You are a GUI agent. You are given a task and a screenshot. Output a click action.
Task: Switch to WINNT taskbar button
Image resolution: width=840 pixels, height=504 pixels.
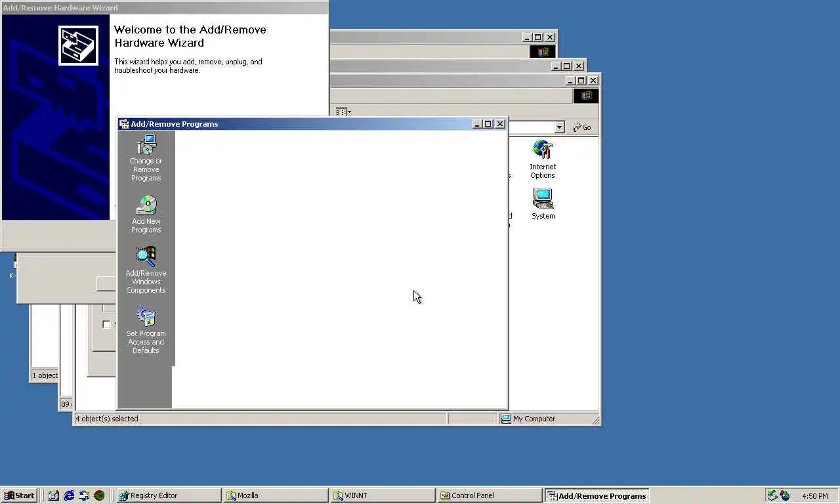[383, 495]
